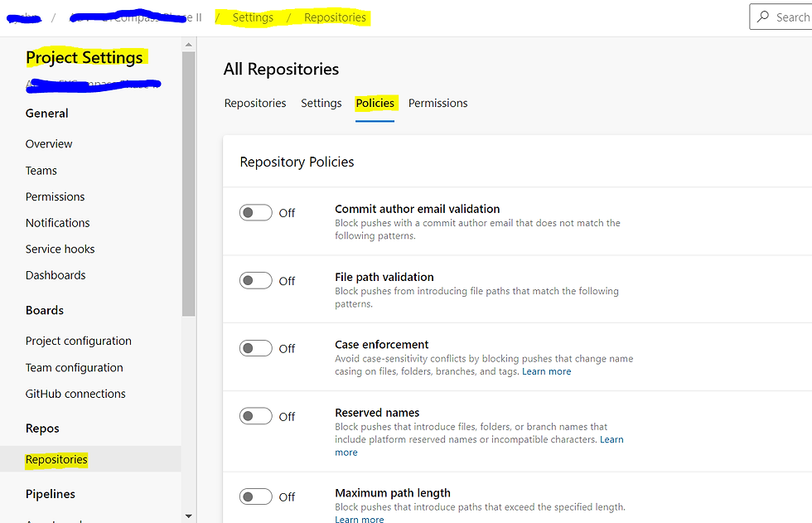Click the sidebar scrollbar thumb
Image resolution: width=812 pixels, height=523 pixels.
pos(189,184)
